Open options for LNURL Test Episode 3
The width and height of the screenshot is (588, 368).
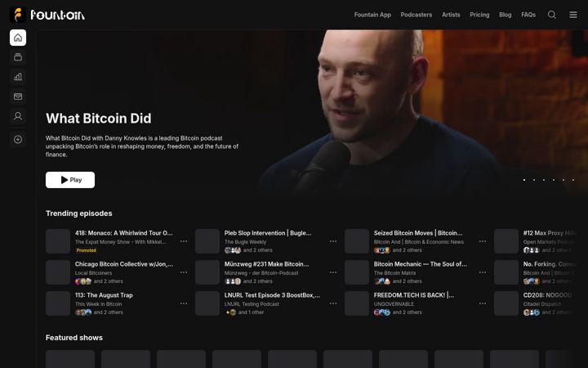[x=333, y=303]
